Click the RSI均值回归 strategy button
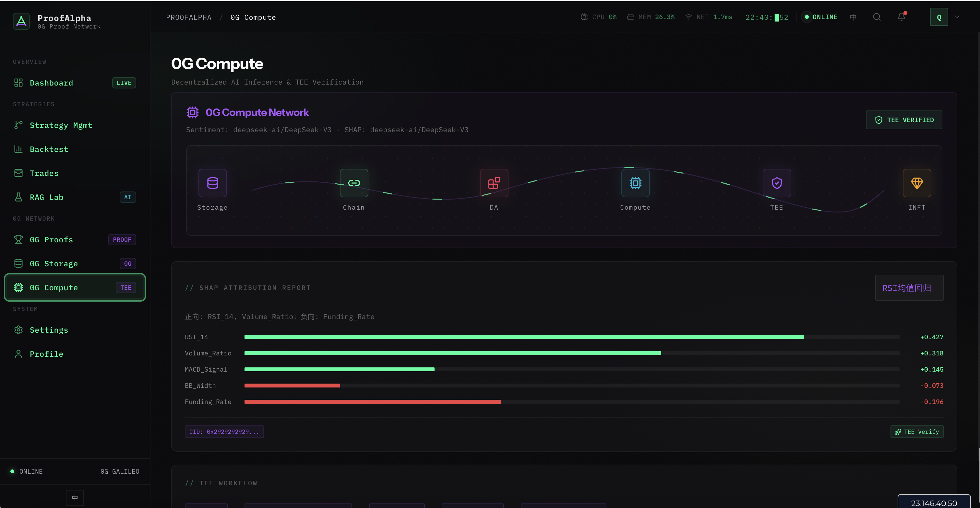The image size is (980, 508). tap(909, 288)
